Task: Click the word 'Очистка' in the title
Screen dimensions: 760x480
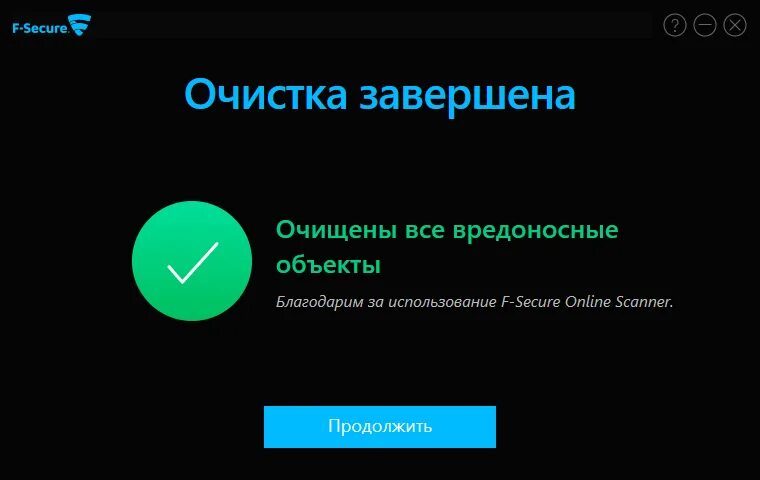Action: click(x=266, y=95)
